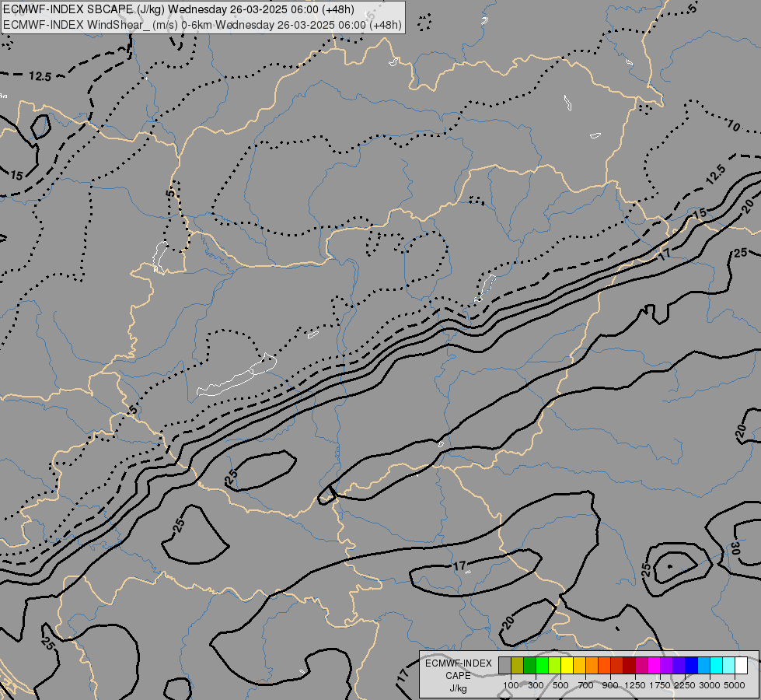Click the 17 label on the elongated closed contour
The image size is (761, 700).
pos(459,566)
